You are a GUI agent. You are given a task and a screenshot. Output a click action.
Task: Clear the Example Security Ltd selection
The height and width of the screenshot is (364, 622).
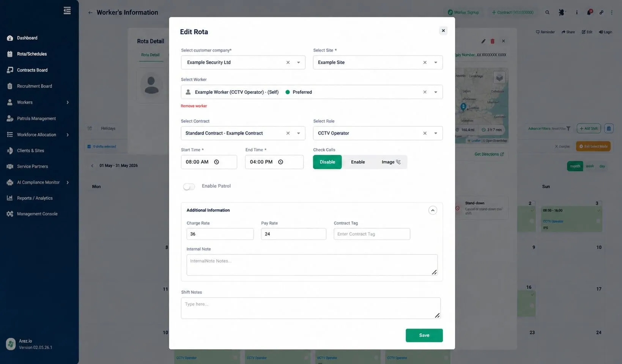point(288,63)
